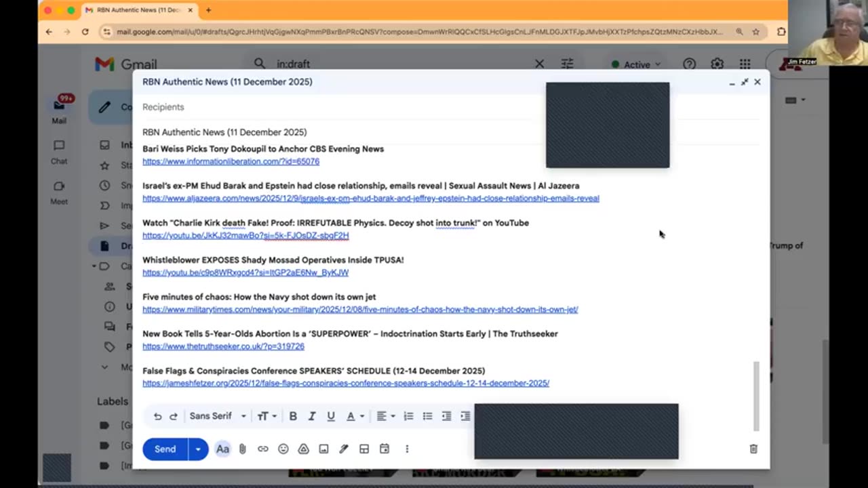868x488 pixels.
Task: Show search options filter icon
Action: (567, 64)
